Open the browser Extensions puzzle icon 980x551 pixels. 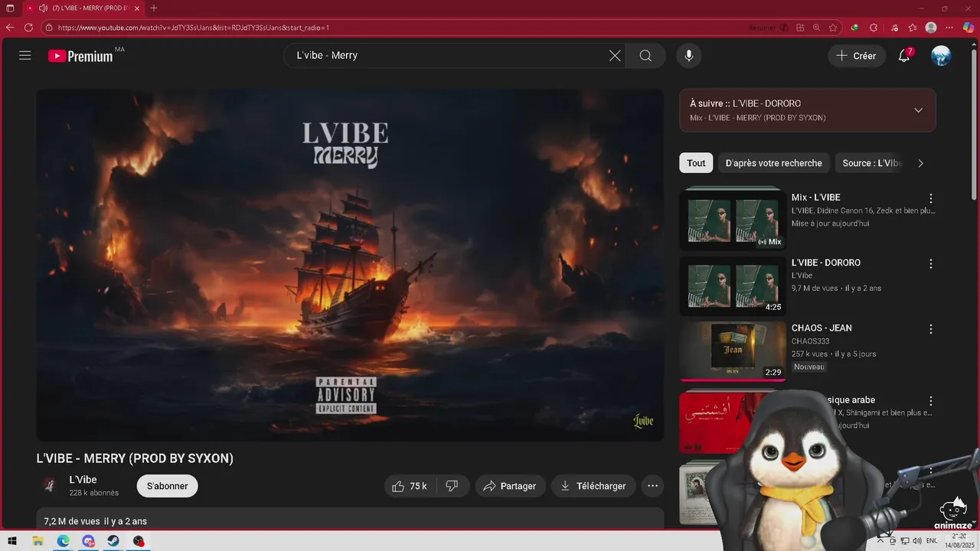click(x=874, y=28)
